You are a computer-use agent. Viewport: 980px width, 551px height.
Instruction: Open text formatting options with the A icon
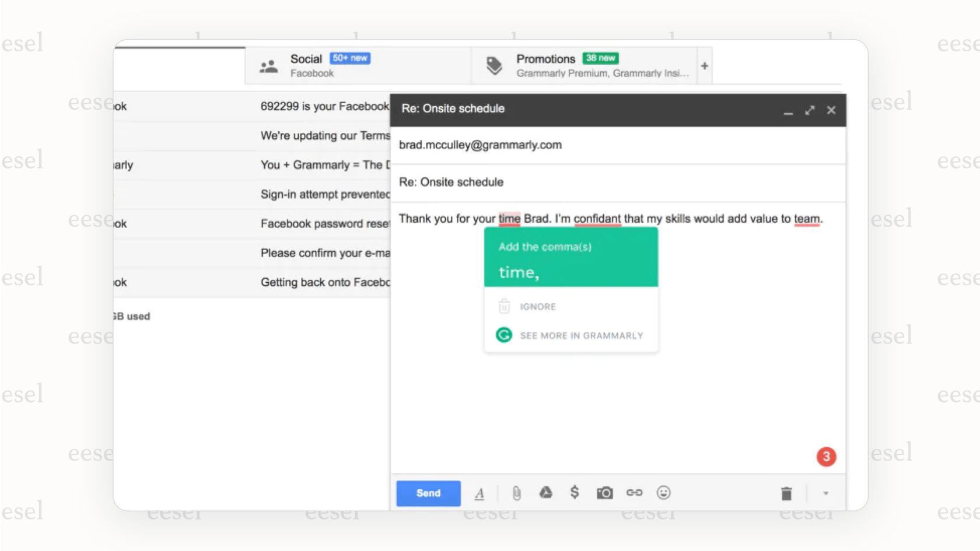click(480, 493)
